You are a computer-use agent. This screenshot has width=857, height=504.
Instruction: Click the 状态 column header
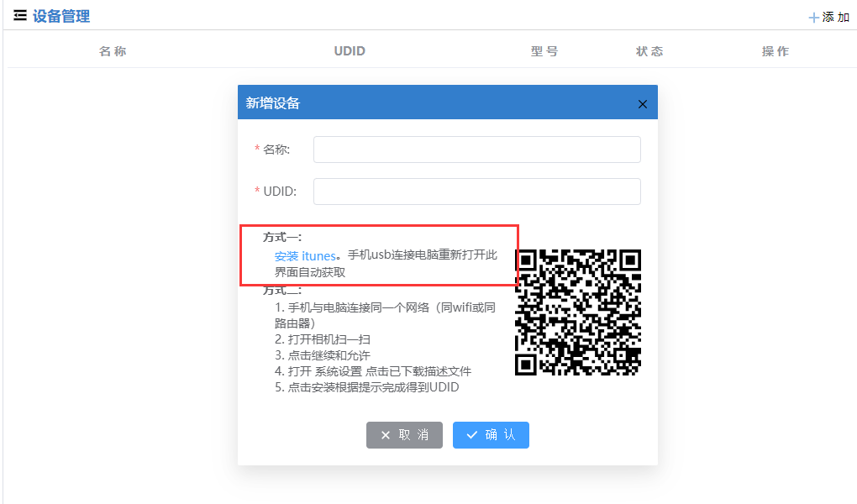click(649, 50)
